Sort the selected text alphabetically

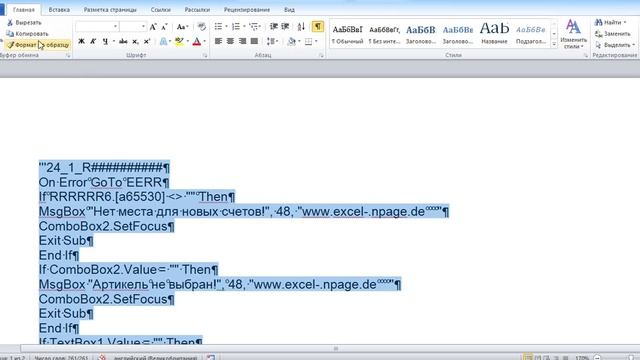(301, 27)
